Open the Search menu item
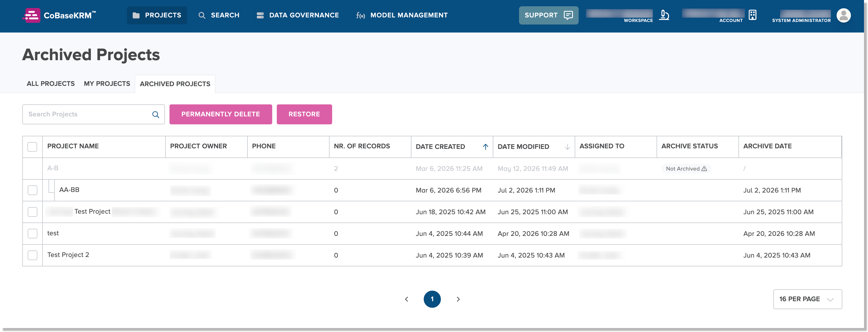 pyautogui.click(x=219, y=15)
